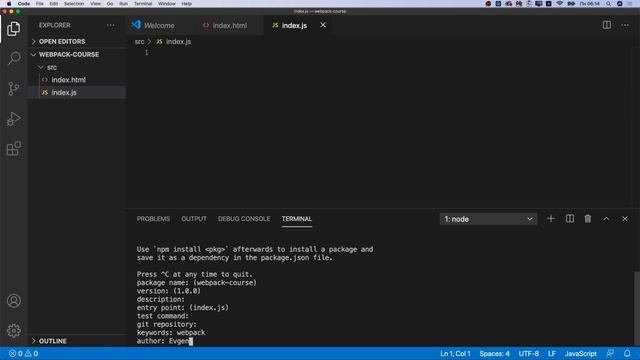Change end of line sequence LF

[552, 353]
